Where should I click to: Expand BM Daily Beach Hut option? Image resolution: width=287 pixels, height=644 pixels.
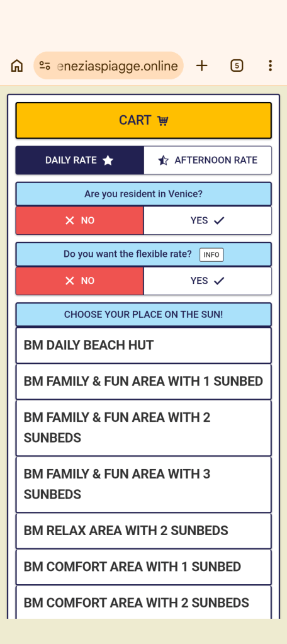point(143,346)
